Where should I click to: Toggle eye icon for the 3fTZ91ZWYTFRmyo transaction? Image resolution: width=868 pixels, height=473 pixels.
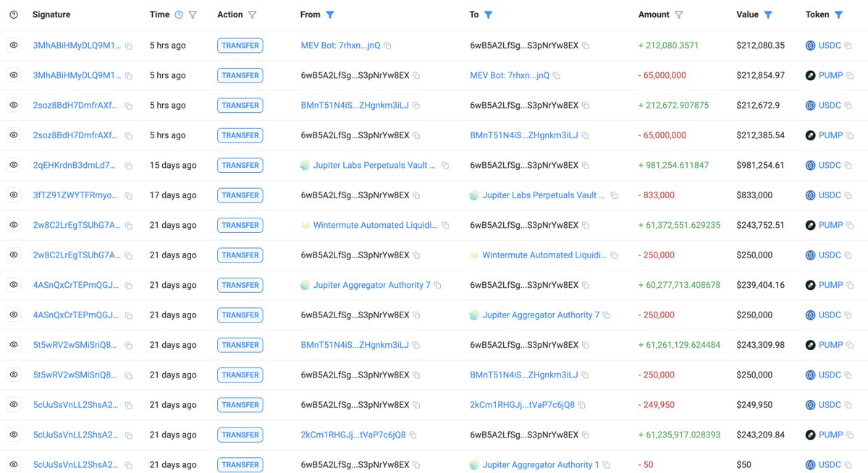tap(14, 195)
